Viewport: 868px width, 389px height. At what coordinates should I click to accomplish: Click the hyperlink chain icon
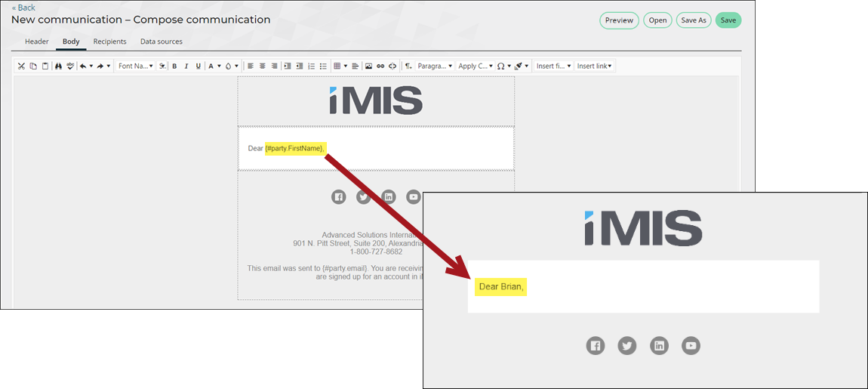click(380, 66)
